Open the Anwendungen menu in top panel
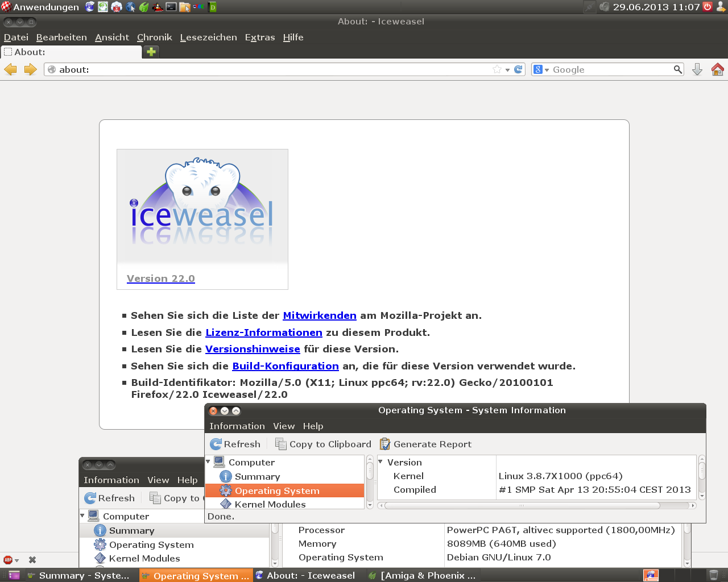The width and height of the screenshot is (728, 582). 40,7
